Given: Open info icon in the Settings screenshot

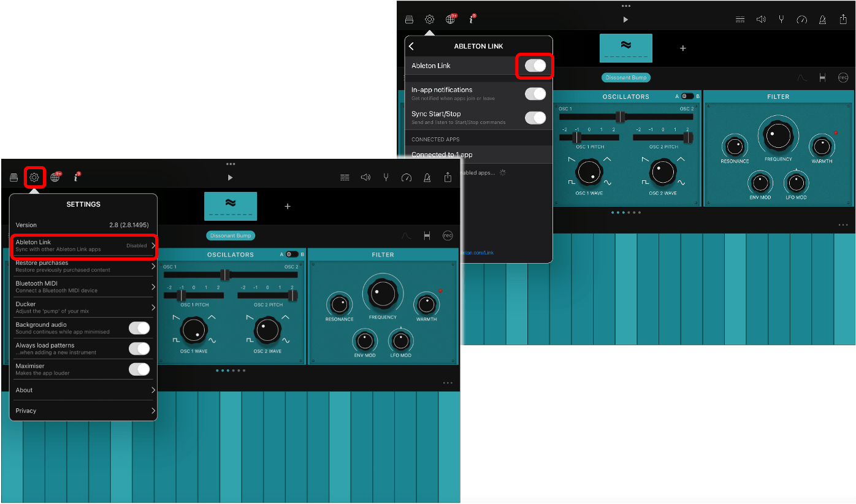Looking at the screenshot, I should (x=77, y=177).
